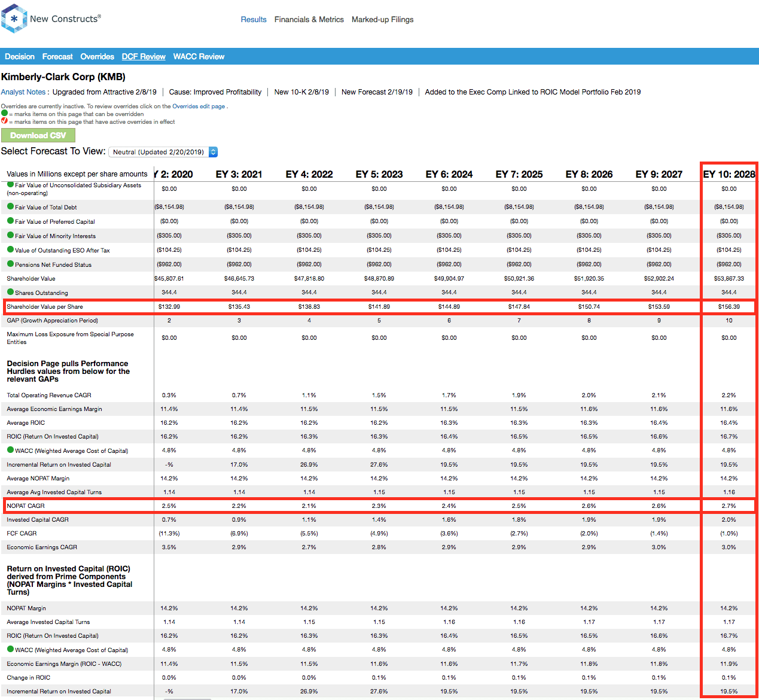Click green override dot for Fair Value of Total Debt

click(x=11, y=206)
